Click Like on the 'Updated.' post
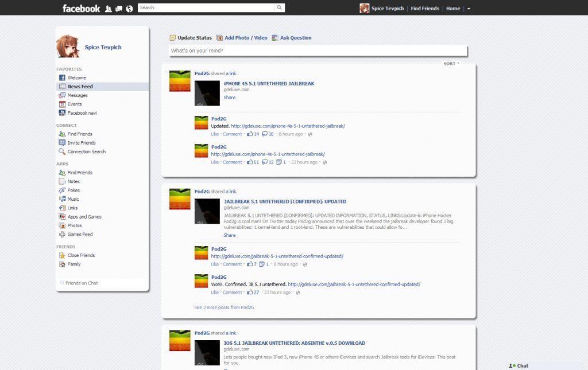 pyautogui.click(x=215, y=134)
